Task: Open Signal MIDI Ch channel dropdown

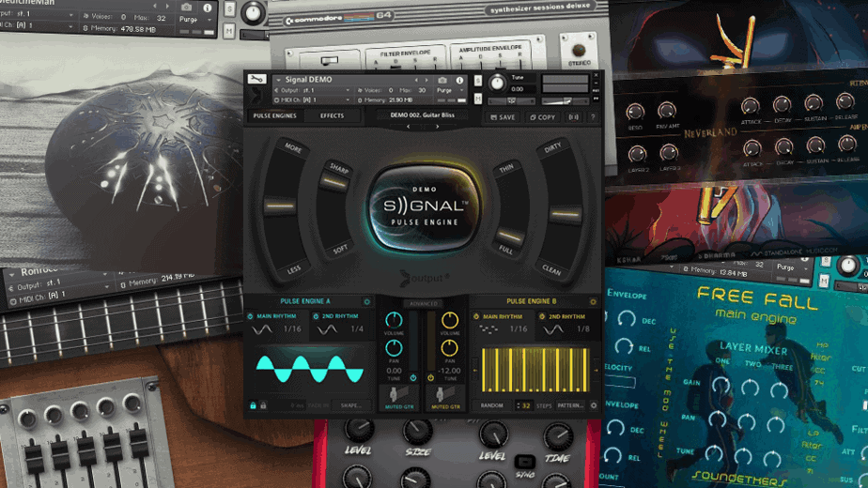Action: tap(312, 100)
